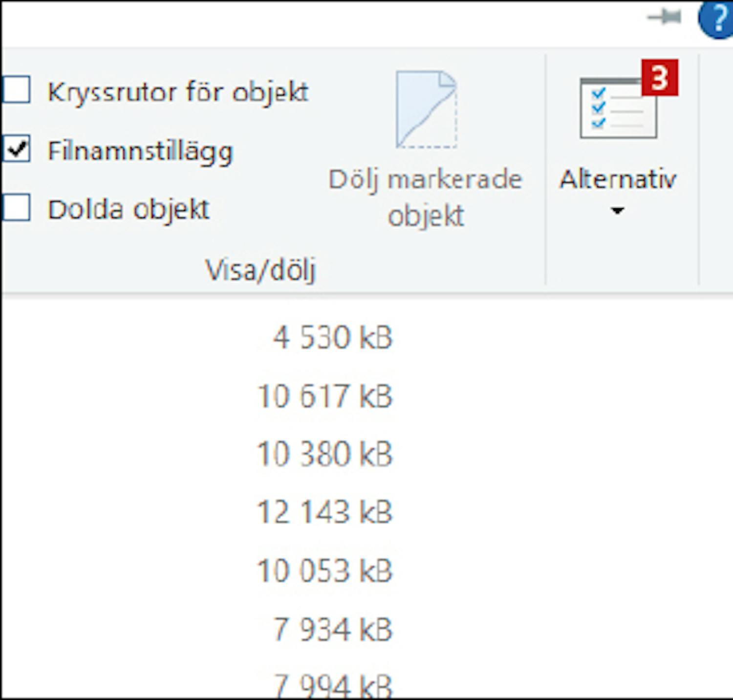Click the Visa/dölj group label
This screenshot has height=700, width=733.
pos(260,270)
